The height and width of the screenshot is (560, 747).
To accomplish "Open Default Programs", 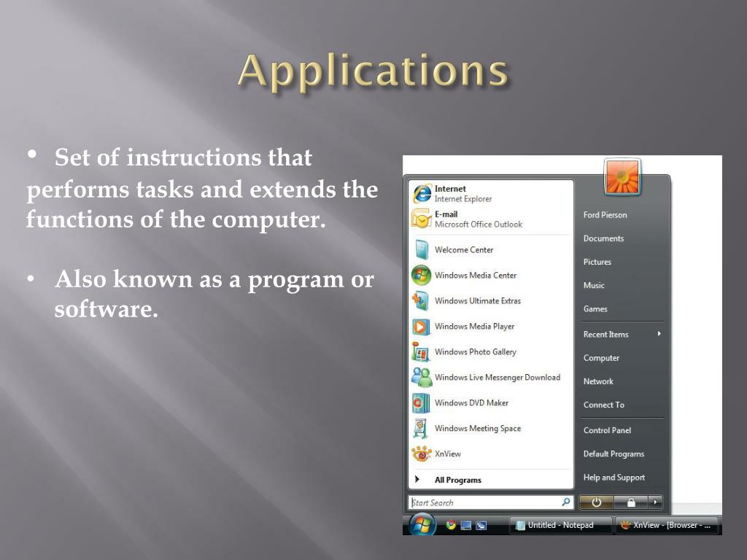I will coord(614,454).
